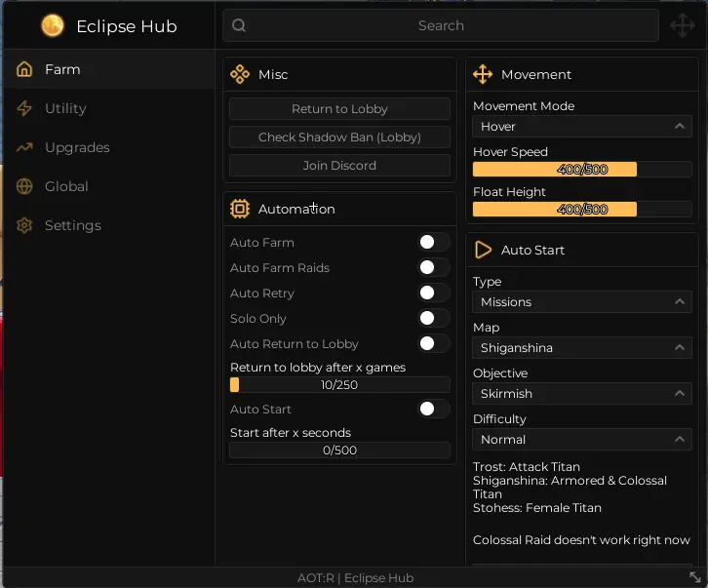708x588 pixels.
Task: Go to the Upgrades tab
Action: [x=109, y=147]
